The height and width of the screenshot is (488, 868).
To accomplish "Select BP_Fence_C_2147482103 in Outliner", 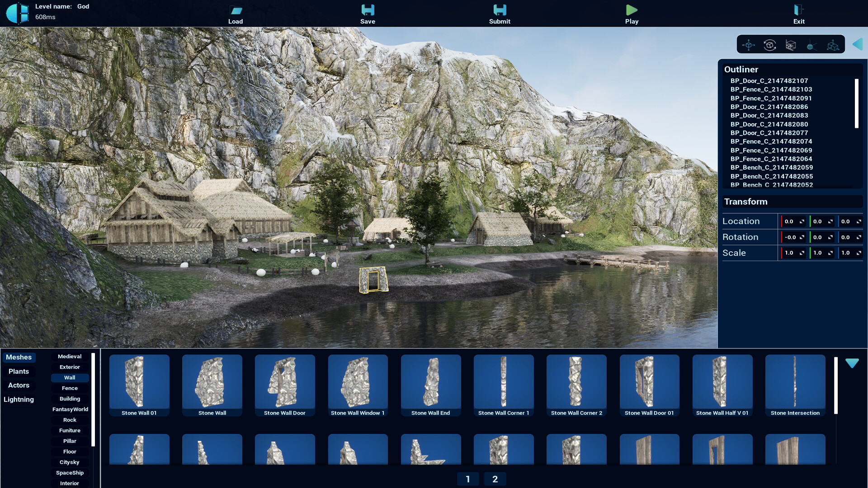I will coord(771,89).
